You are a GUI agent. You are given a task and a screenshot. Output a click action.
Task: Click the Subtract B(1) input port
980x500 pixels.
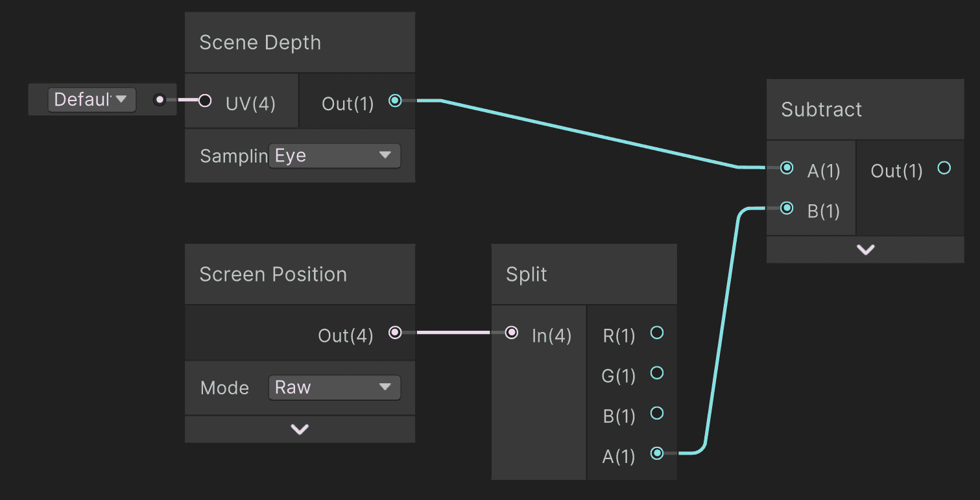click(x=787, y=208)
